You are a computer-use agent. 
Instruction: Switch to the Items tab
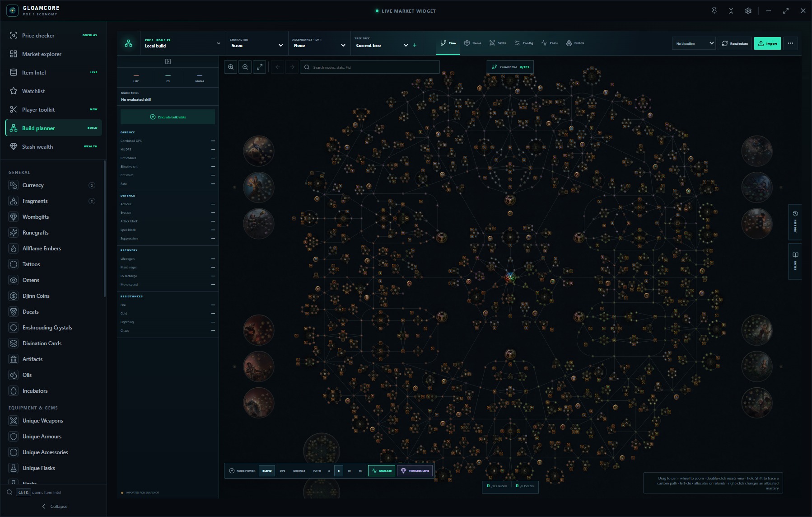pyautogui.click(x=472, y=43)
